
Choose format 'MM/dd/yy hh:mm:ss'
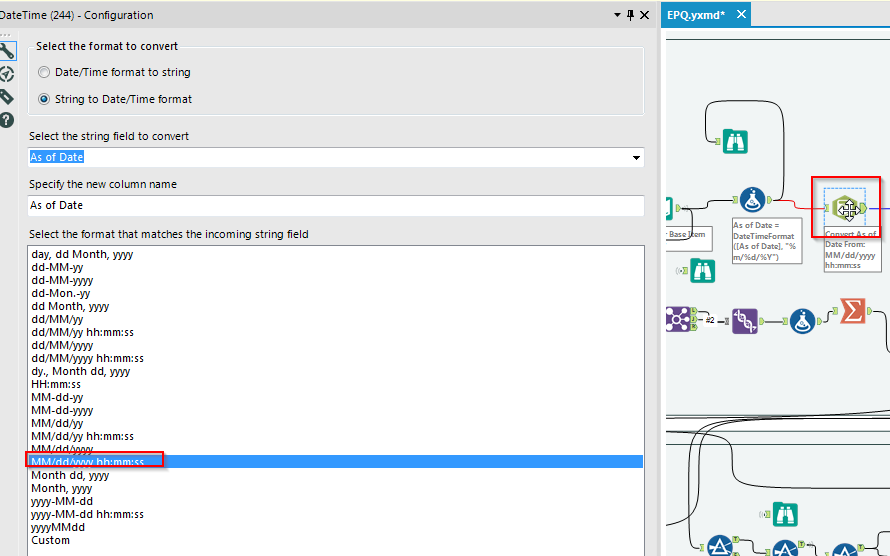pyautogui.click(x=83, y=437)
